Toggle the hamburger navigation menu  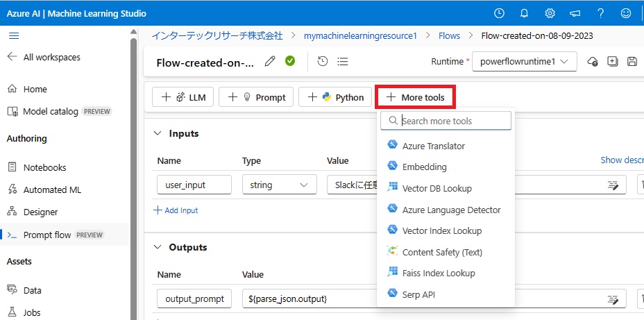(14, 36)
